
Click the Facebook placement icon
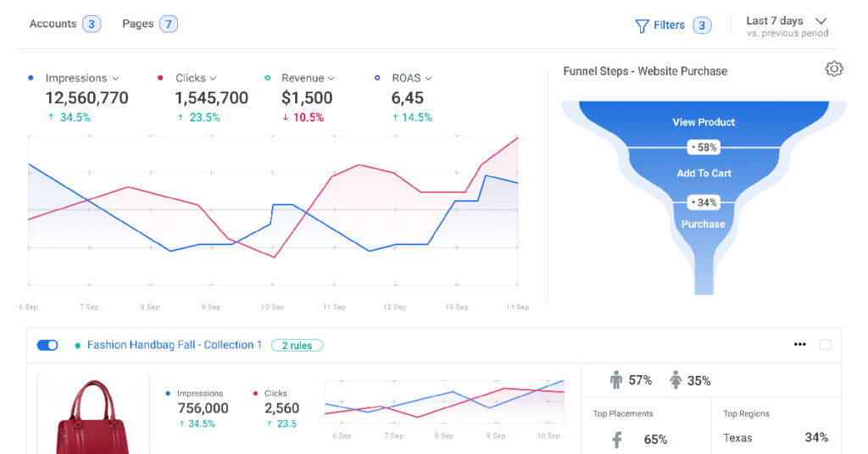click(617, 440)
